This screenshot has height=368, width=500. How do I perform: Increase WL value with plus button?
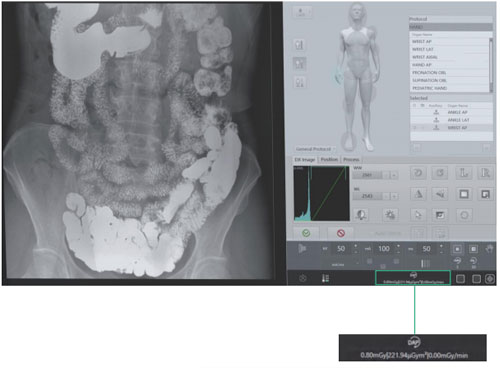[394, 196]
